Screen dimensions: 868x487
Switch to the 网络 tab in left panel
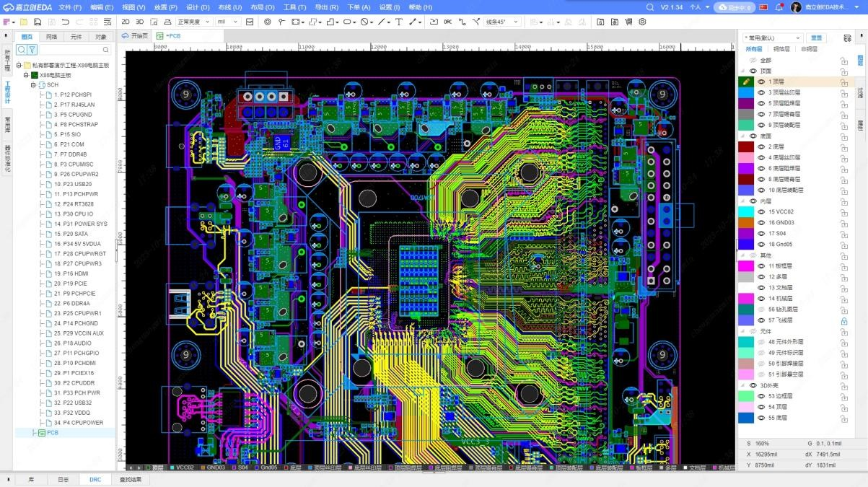pyautogui.click(x=51, y=37)
